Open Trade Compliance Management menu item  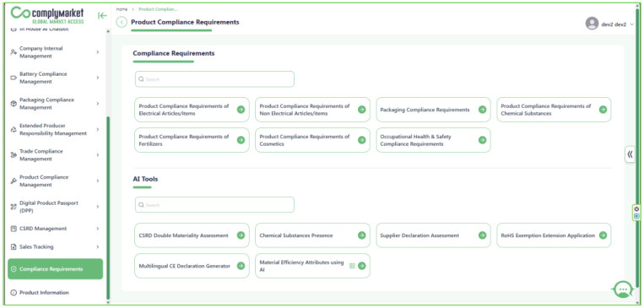coord(56,155)
